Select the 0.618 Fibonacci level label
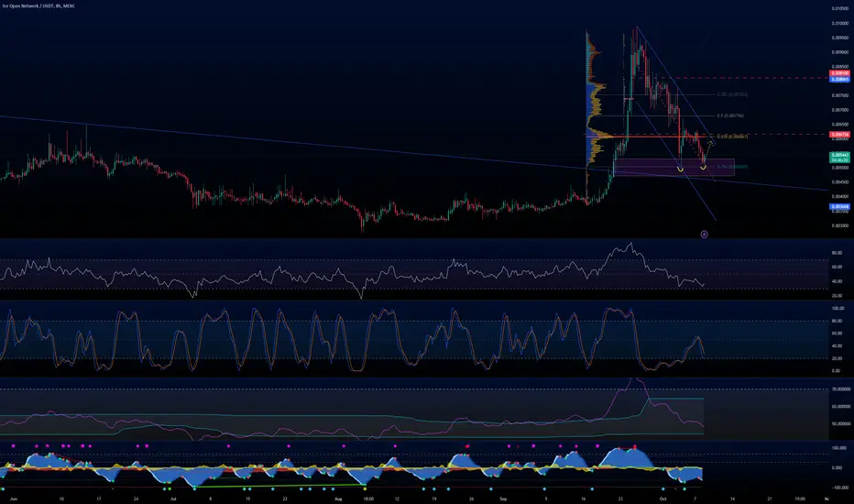This screenshot has width=854, height=504. (732, 137)
